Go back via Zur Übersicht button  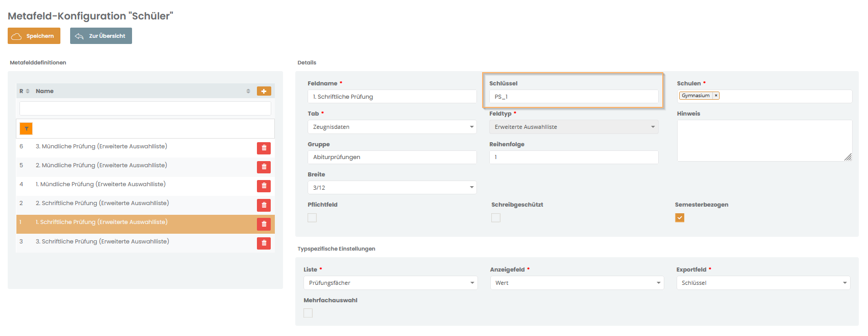101,36
